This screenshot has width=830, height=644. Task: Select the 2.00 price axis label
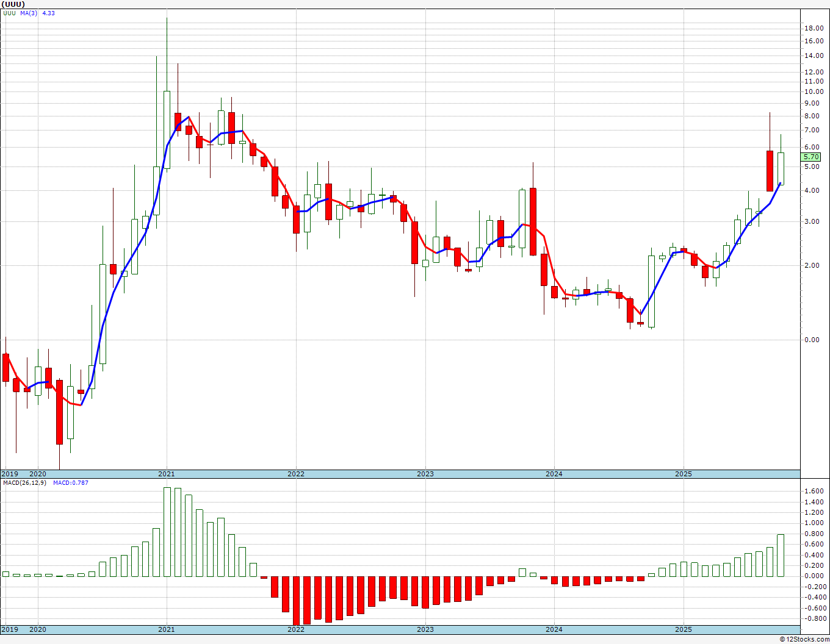point(813,265)
